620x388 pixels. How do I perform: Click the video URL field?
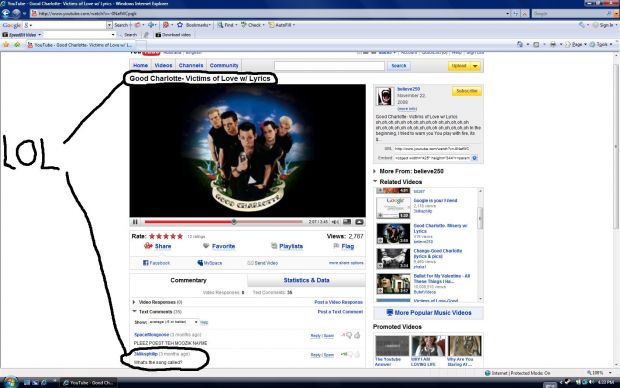[x=432, y=149]
